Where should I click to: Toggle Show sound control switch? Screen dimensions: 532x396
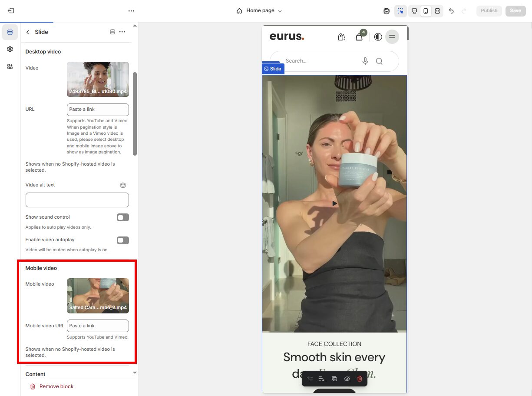click(x=122, y=217)
